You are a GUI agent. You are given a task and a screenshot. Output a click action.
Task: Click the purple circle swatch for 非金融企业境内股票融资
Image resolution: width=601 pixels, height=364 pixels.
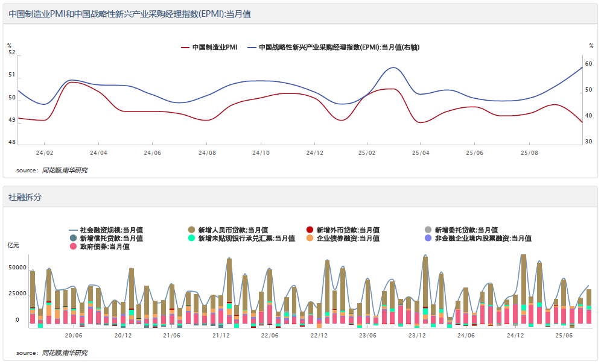click(428, 238)
